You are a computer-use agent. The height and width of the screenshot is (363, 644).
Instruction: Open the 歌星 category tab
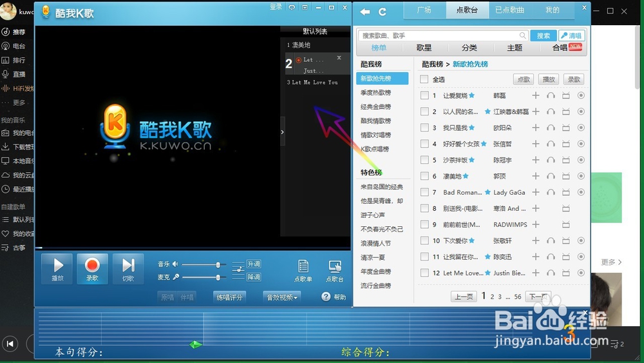tap(424, 48)
